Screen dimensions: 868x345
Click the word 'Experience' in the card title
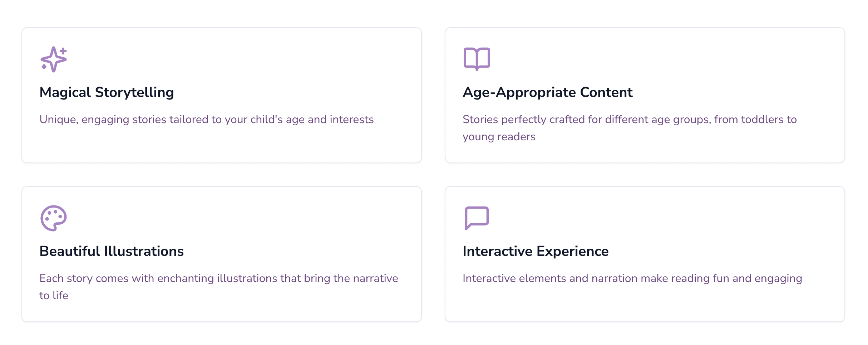pos(573,251)
